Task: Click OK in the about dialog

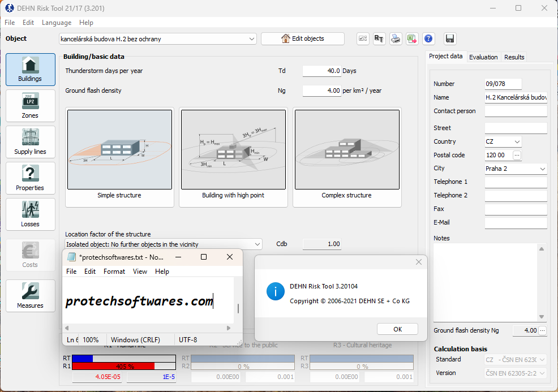Action: (x=397, y=329)
